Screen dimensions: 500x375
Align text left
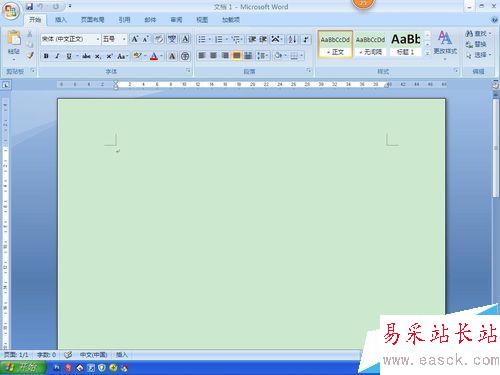tap(202, 55)
